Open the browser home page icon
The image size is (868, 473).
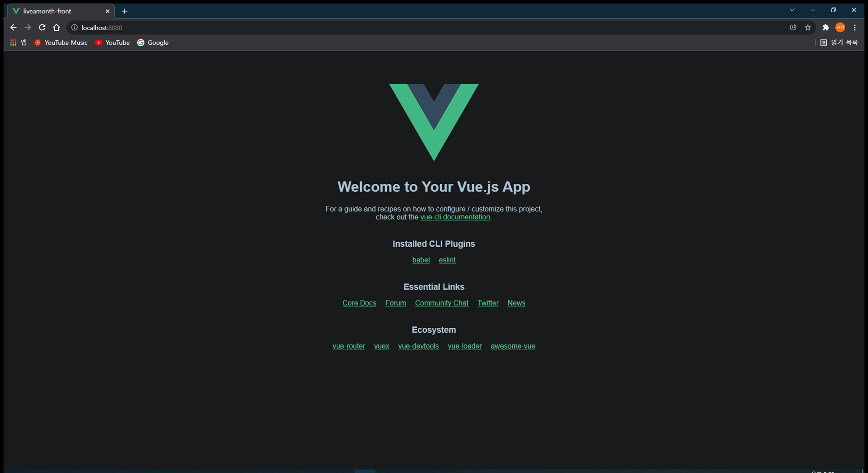(56, 27)
